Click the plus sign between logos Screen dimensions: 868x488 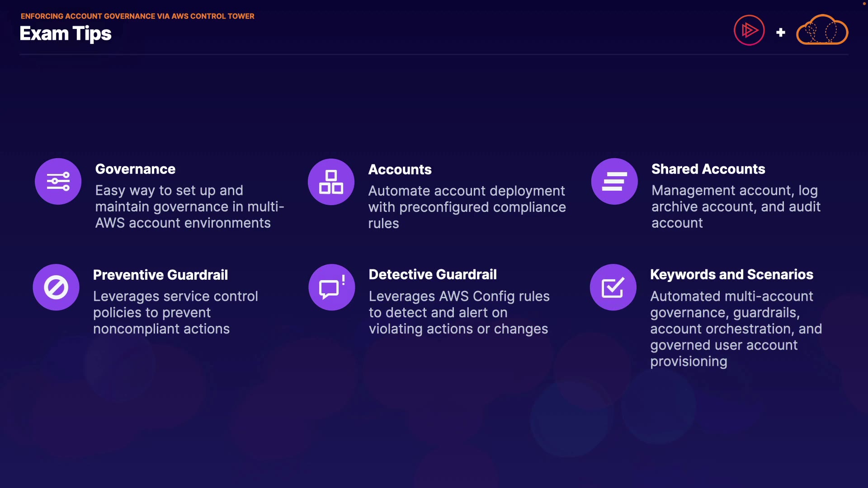click(x=780, y=33)
